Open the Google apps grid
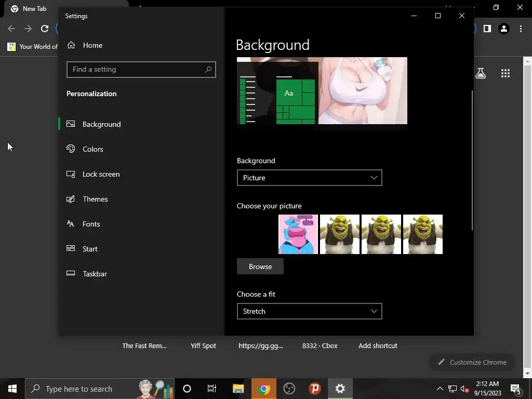The image size is (532, 399). click(506, 73)
